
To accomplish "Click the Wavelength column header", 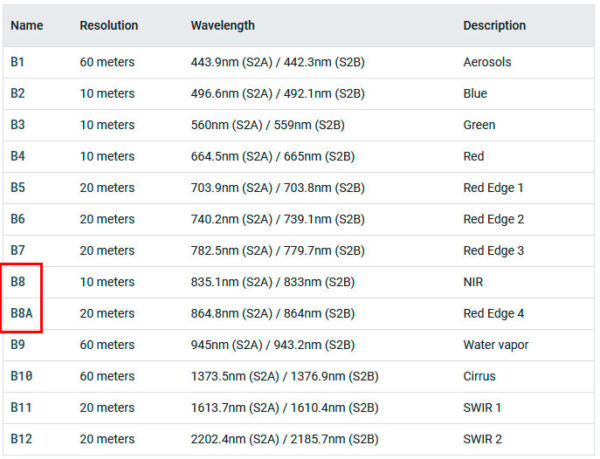I will tap(223, 25).
